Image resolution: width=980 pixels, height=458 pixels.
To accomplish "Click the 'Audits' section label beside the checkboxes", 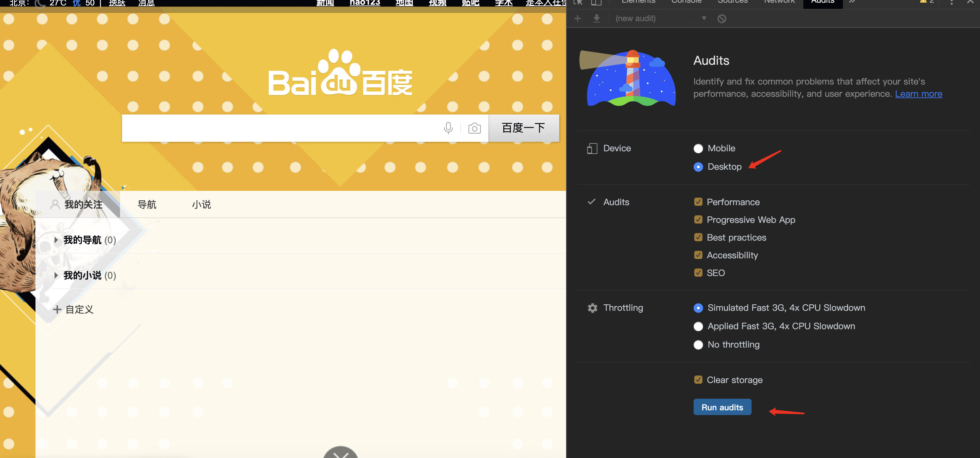I will point(616,202).
